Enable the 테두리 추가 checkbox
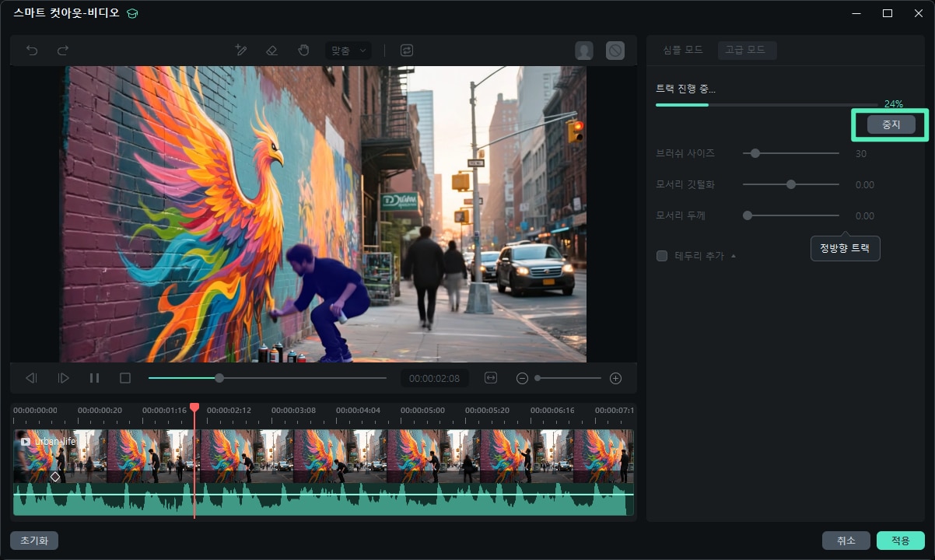This screenshot has height=560, width=935. coord(662,256)
